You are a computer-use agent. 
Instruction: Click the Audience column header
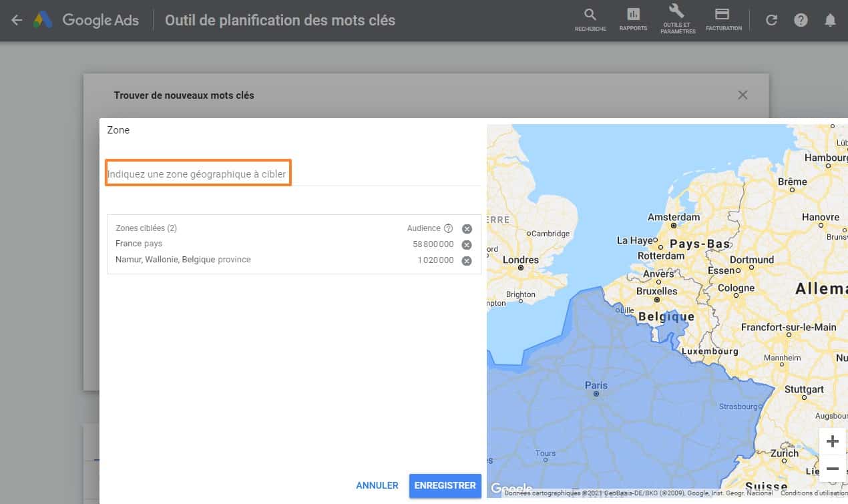coord(424,228)
